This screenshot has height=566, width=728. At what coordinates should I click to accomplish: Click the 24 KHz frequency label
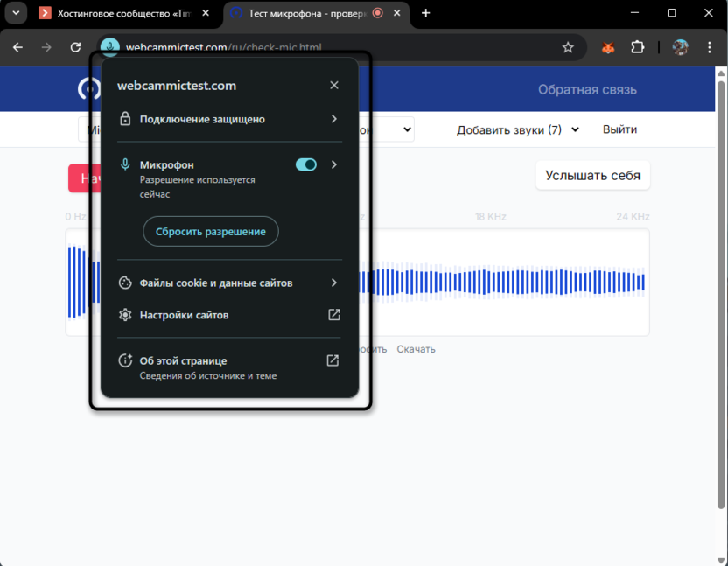(x=633, y=216)
